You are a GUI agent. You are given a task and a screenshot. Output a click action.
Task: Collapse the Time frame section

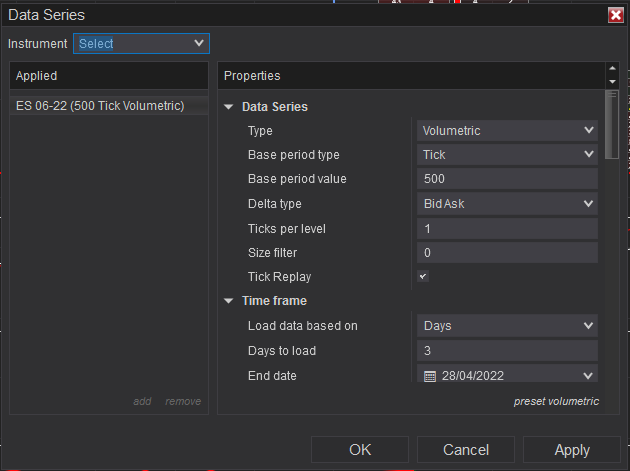pyautogui.click(x=228, y=301)
